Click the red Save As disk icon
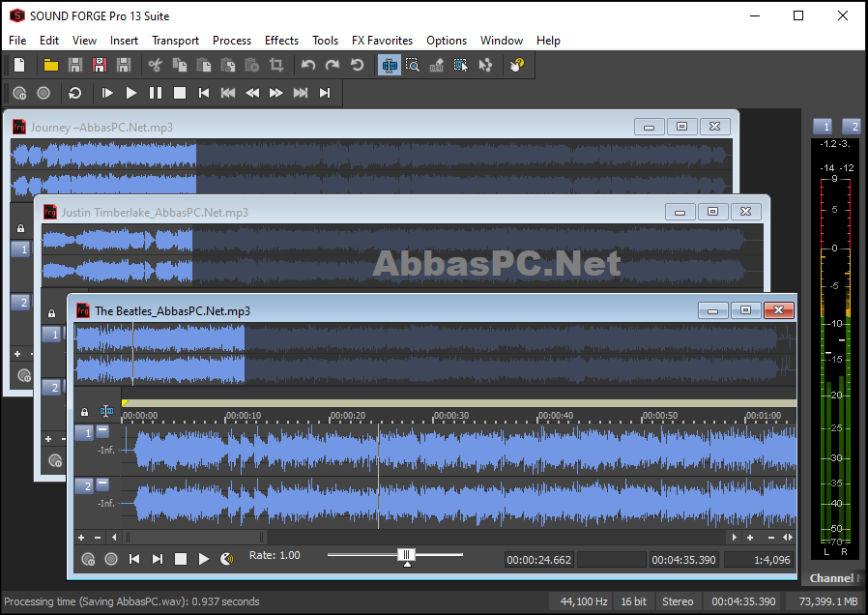The width and height of the screenshot is (868, 615). tap(100, 66)
